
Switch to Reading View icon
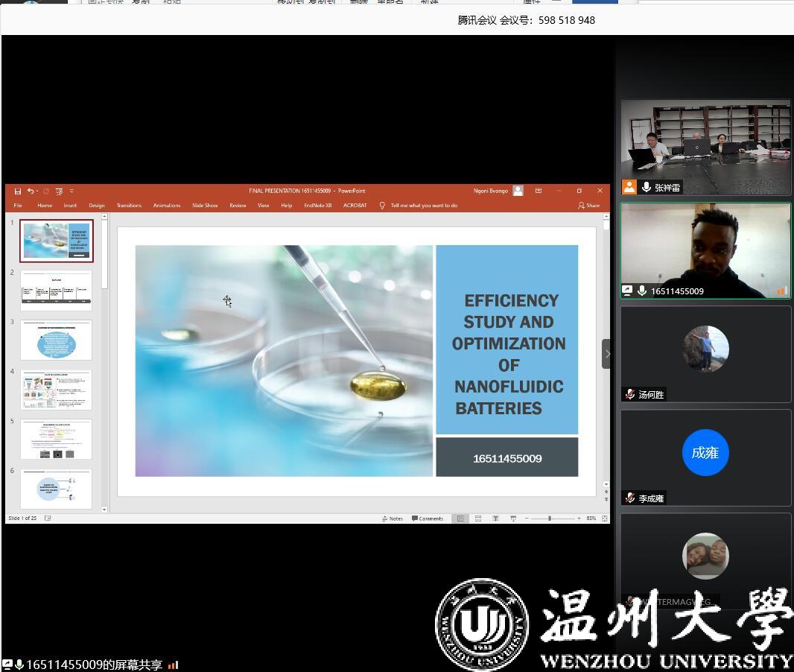point(495,519)
